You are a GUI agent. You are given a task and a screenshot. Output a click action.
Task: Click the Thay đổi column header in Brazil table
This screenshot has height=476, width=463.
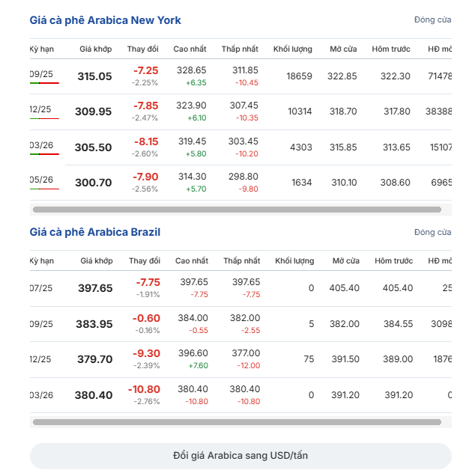click(145, 260)
